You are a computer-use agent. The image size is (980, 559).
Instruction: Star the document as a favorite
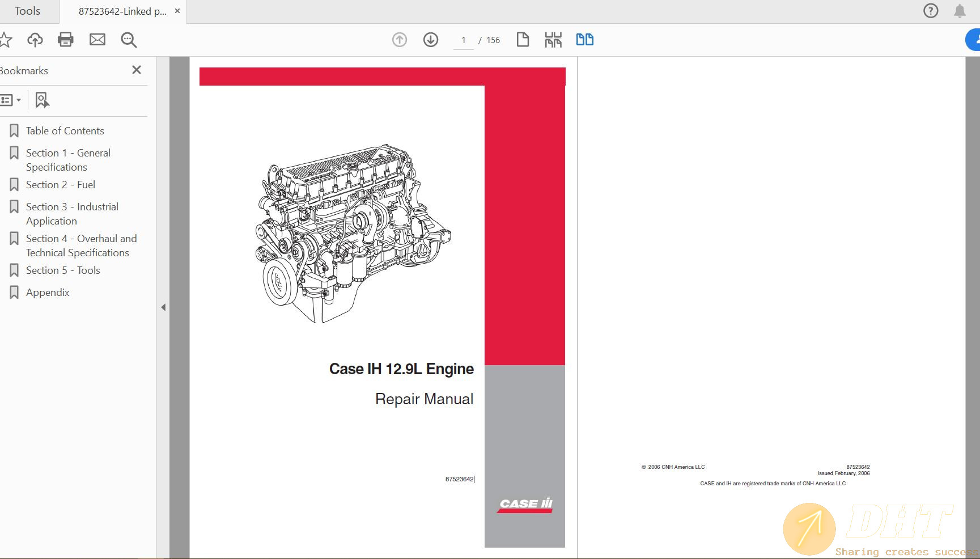pos(6,40)
